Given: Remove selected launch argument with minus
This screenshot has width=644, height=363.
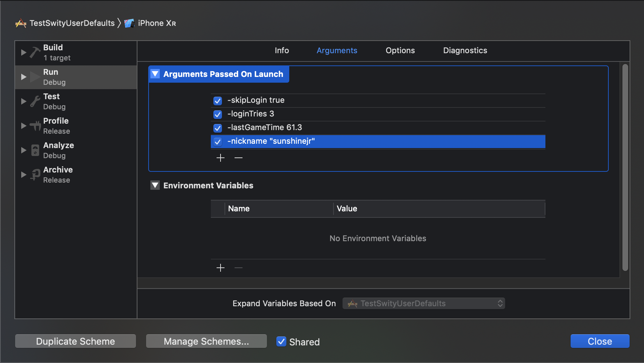Looking at the screenshot, I should [x=239, y=158].
